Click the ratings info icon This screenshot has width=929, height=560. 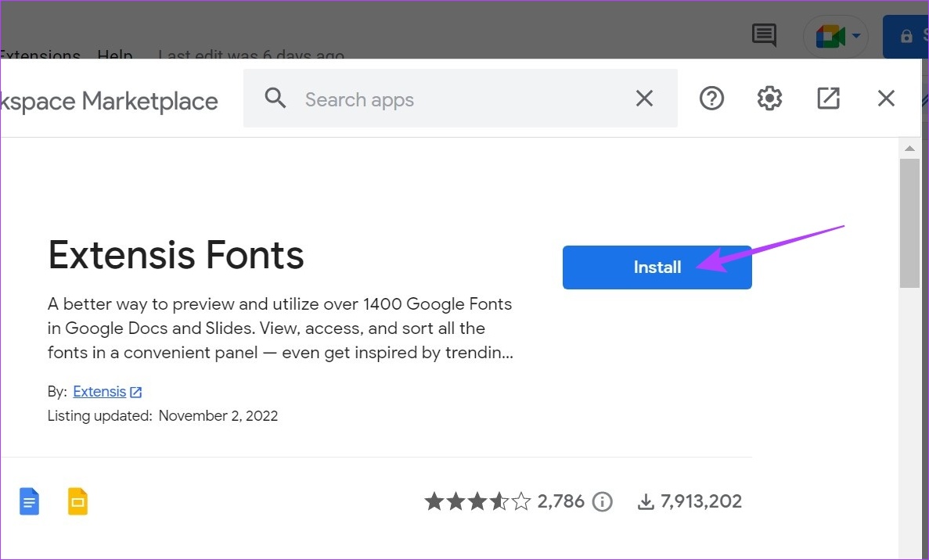pos(603,502)
